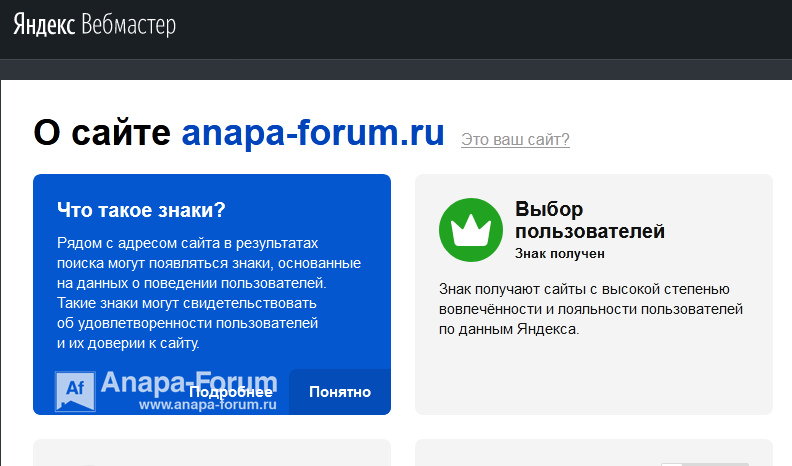Open the Яндекс logo link

coord(44,25)
